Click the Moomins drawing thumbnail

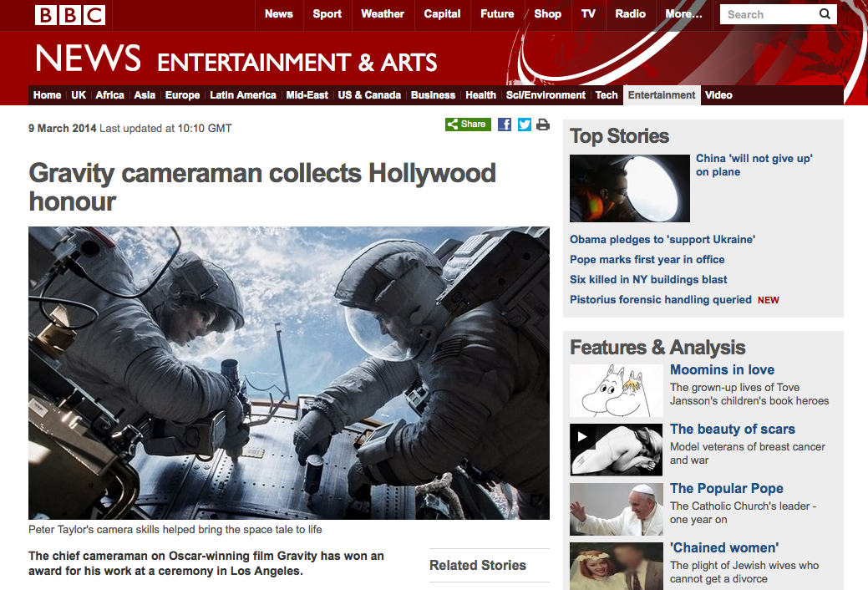click(x=617, y=390)
